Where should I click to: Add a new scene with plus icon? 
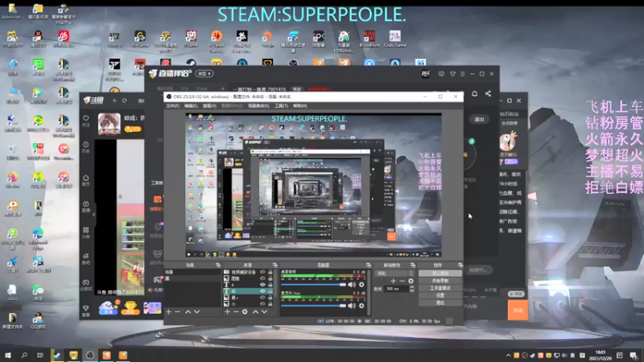[x=168, y=312]
